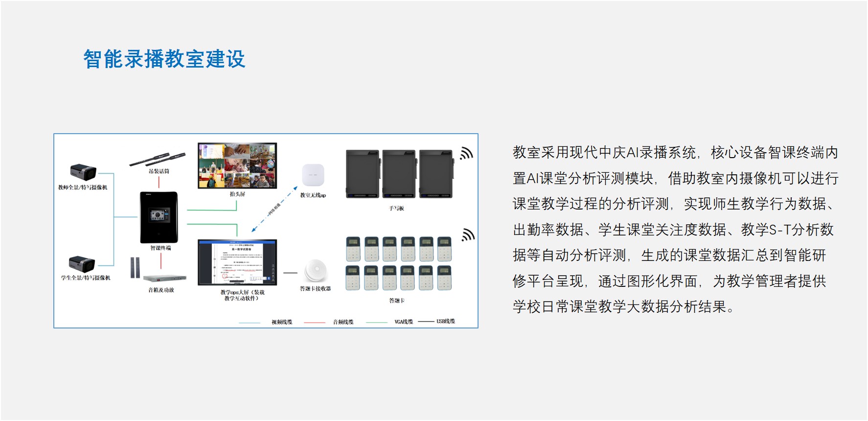868x421 pixels.
Task: Click the teacher panoramic/close-up camera icon
Action: pyautogui.click(x=83, y=172)
